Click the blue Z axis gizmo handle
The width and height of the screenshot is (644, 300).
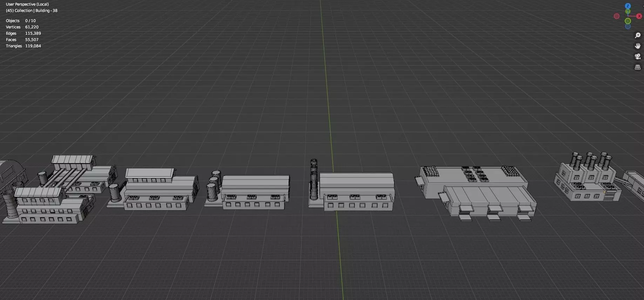(628, 6)
